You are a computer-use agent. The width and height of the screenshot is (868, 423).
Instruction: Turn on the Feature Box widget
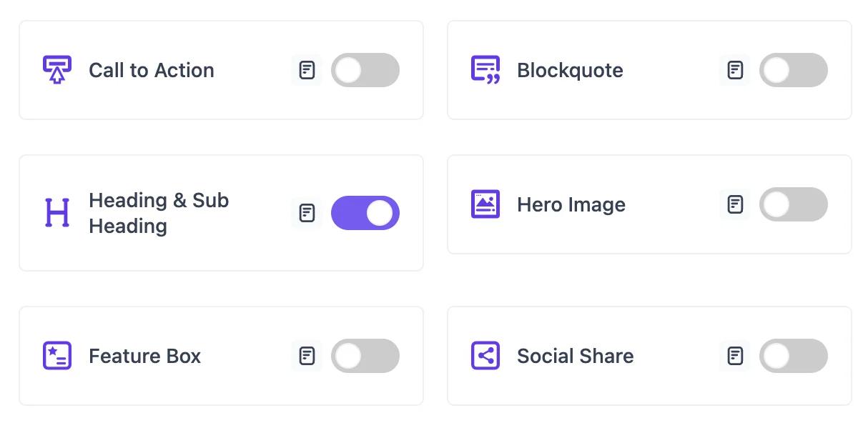tap(365, 356)
